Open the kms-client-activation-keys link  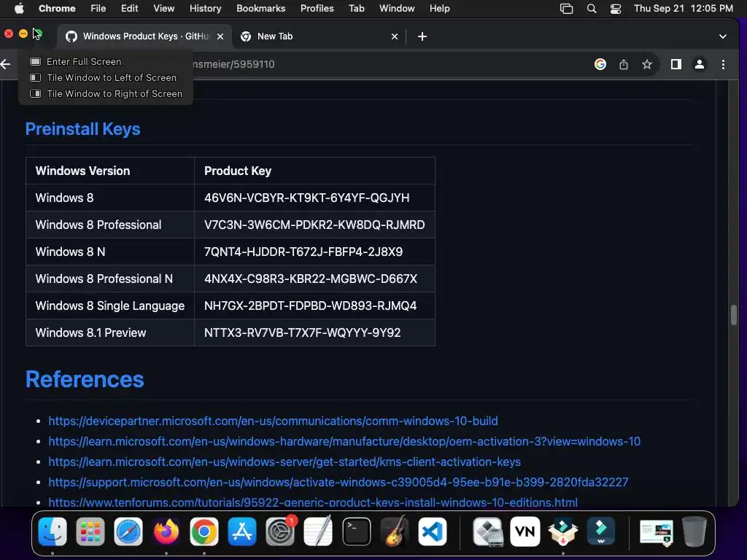click(285, 462)
